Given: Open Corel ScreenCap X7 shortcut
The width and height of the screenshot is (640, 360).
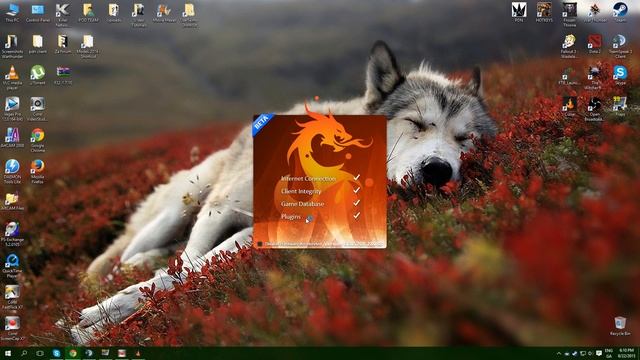Looking at the screenshot, I should coord(12,328).
